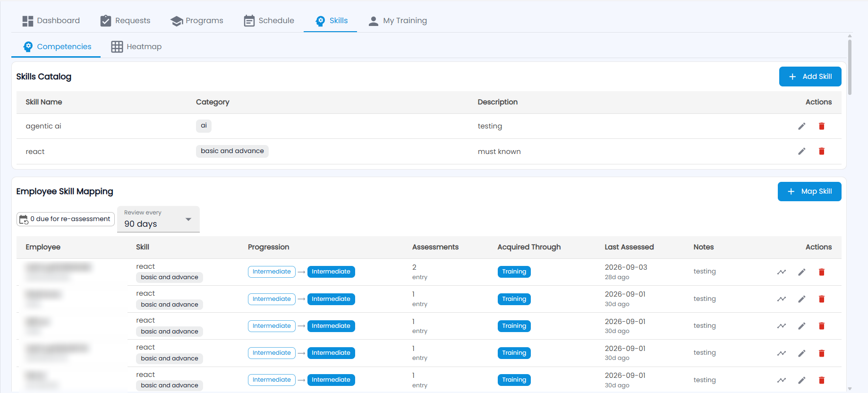Open trend chart for third mapping row
This screenshot has width=868, height=393.
[782, 326]
